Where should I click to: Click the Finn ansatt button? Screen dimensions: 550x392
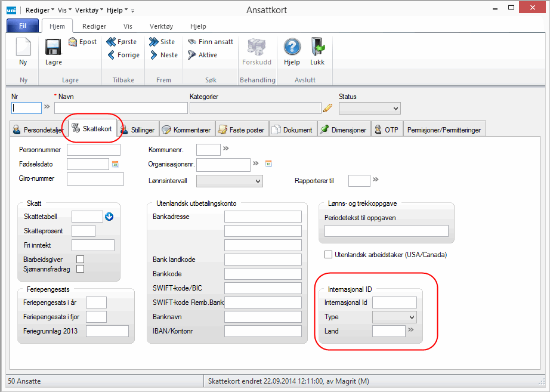pyautogui.click(x=211, y=42)
